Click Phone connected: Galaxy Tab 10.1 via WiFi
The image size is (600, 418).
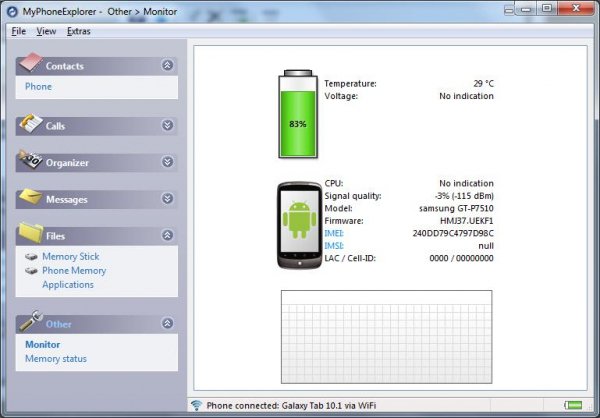[291, 405]
